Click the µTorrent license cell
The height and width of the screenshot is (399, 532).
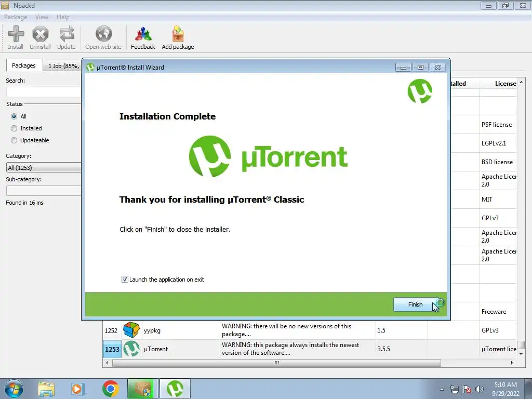(x=498, y=349)
